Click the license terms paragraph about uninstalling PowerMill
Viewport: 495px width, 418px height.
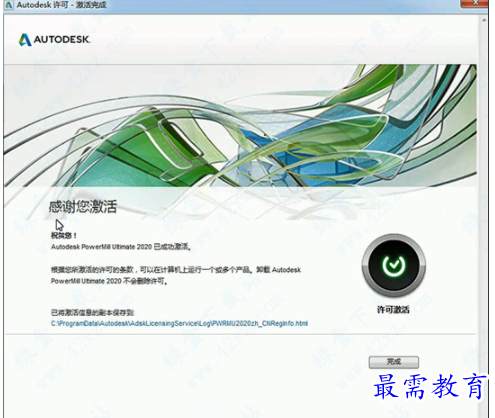176,275
